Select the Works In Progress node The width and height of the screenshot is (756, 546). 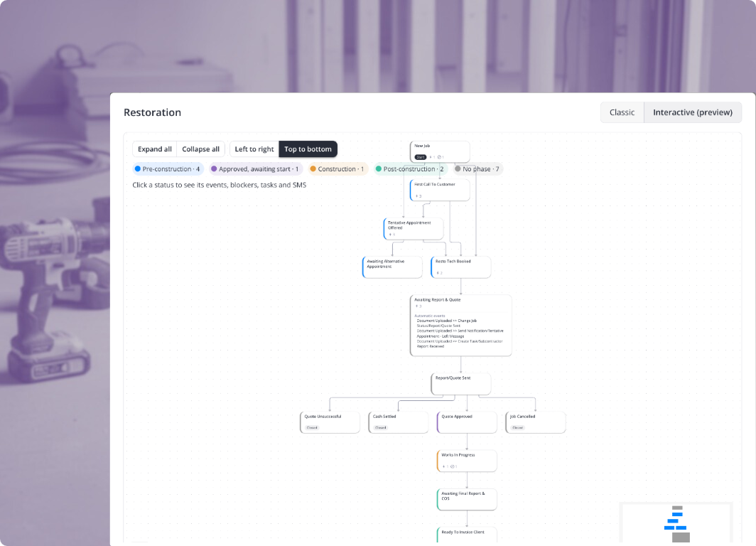click(x=467, y=461)
